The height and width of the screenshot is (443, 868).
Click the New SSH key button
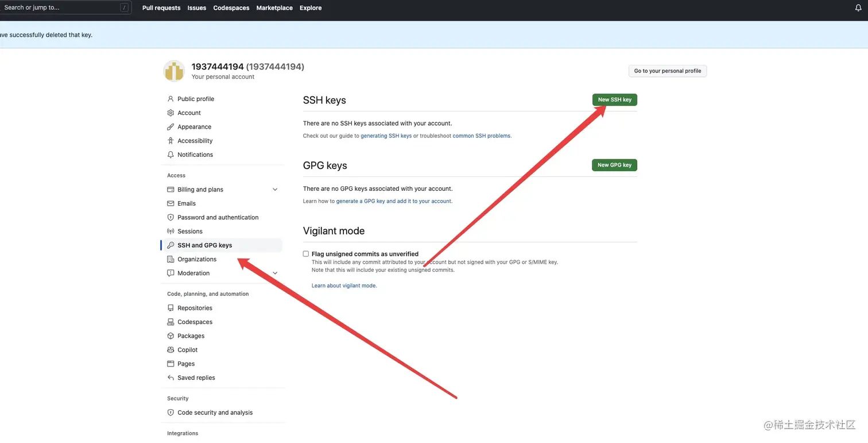tap(615, 99)
